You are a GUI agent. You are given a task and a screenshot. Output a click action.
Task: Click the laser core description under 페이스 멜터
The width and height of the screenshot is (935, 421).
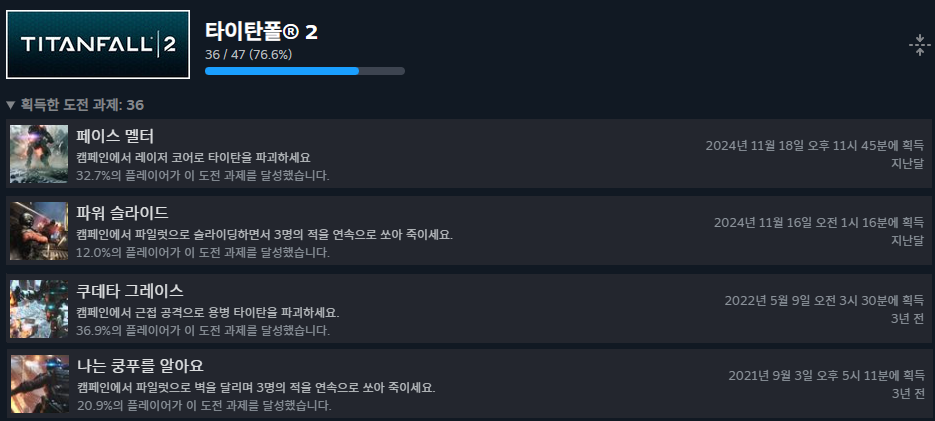193,158
